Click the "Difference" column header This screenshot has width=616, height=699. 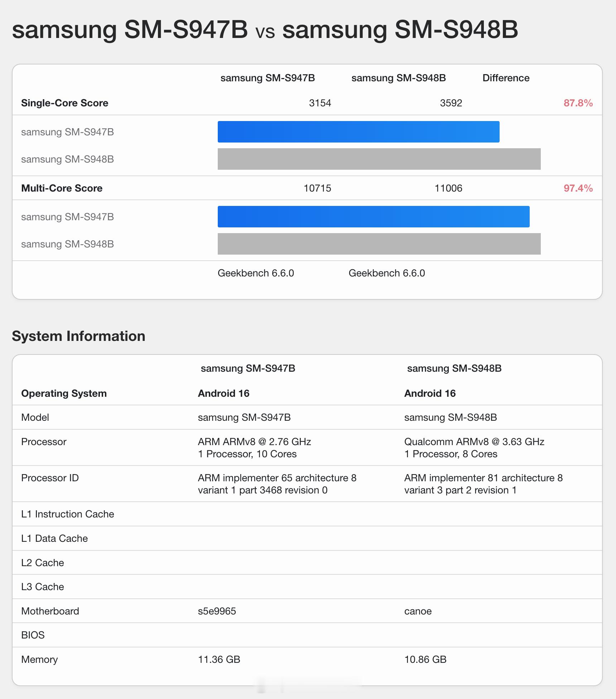click(x=506, y=78)
